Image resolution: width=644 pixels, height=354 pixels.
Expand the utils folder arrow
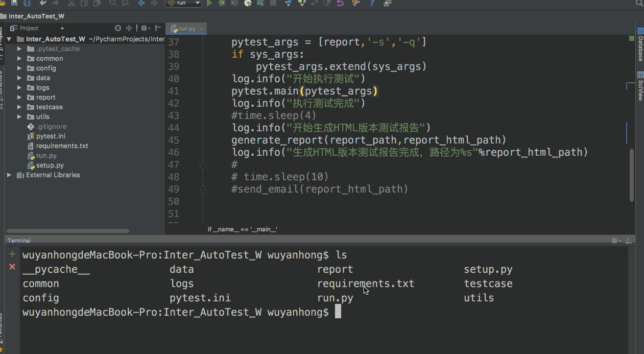coord(19,117)
